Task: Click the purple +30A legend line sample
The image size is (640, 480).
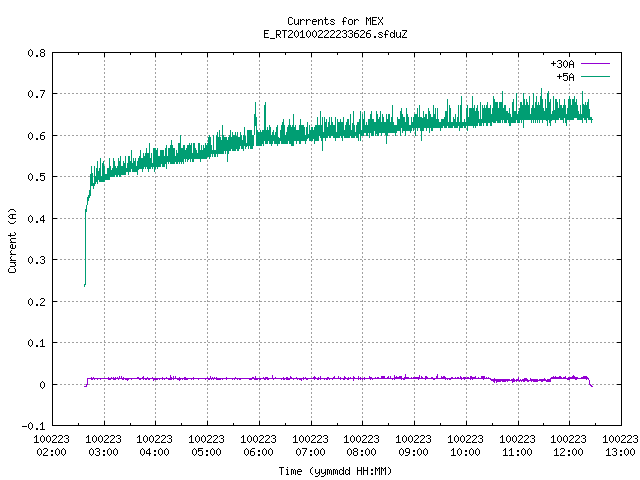Action: coord(595,64)
